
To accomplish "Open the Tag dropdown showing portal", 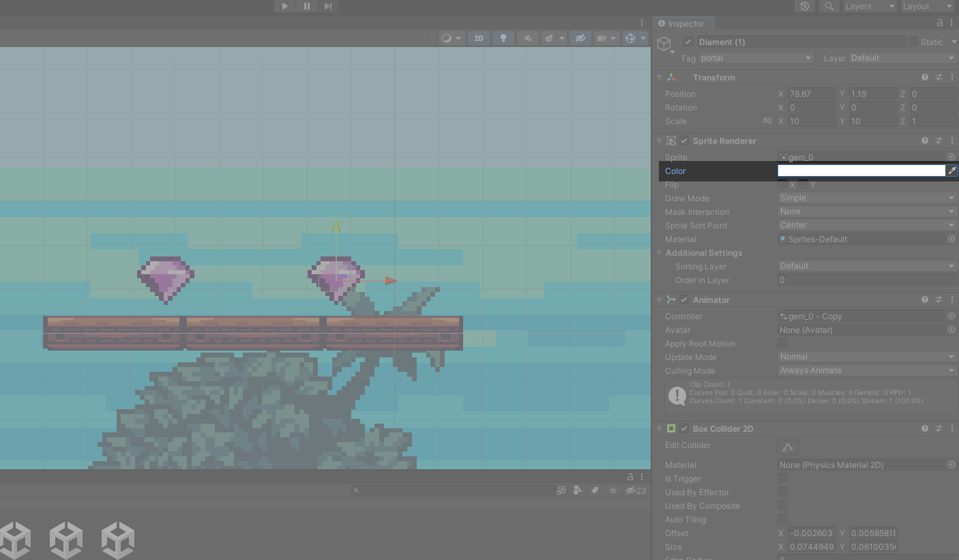I will (x=756, y=58).
